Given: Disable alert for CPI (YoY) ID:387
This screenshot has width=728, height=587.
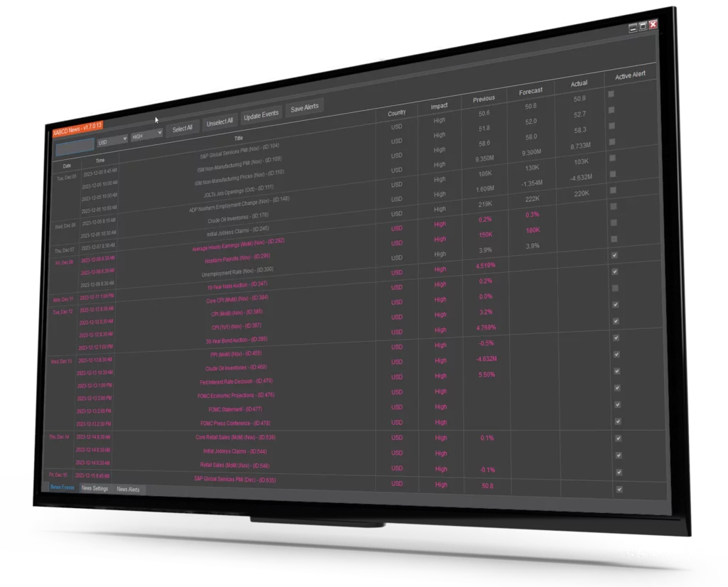Looking at the screenshot, I should (616, 304).
